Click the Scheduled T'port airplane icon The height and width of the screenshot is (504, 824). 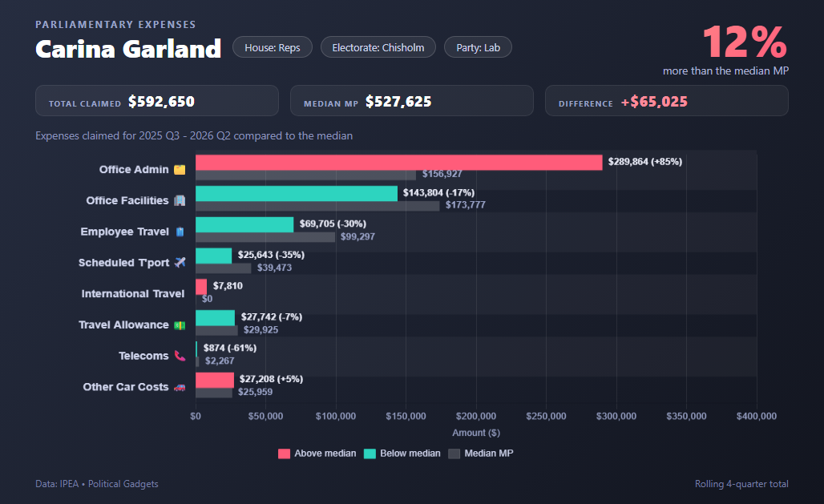click(180, 262)
